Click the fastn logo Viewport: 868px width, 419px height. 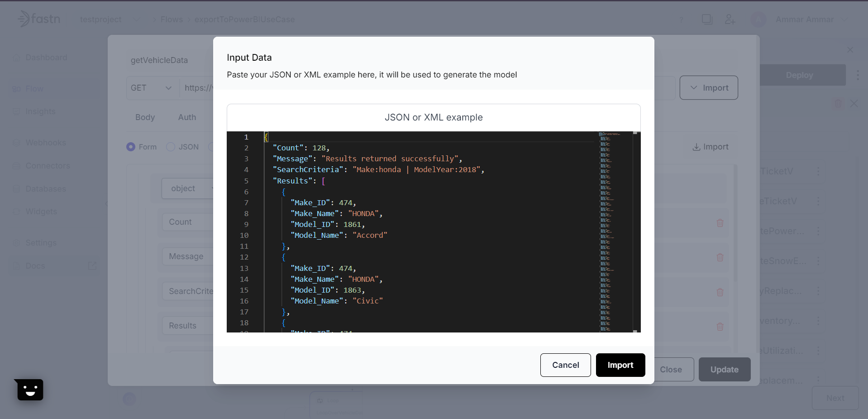[x=39, y=19]
